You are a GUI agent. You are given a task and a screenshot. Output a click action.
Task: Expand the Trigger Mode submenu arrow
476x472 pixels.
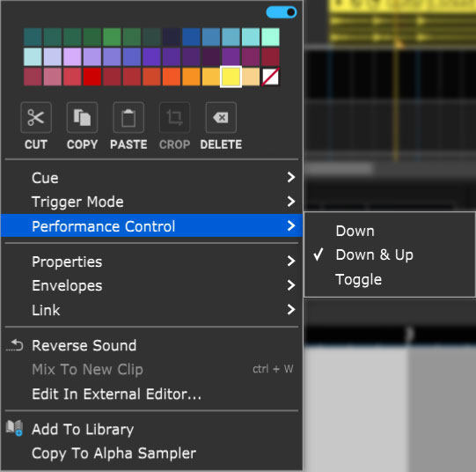point(291,202)
